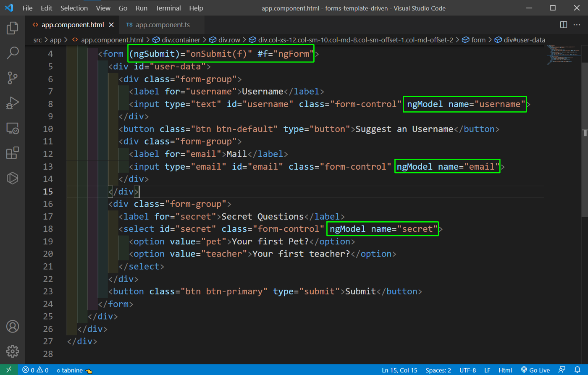Screen dimensions: 588x375
Task: Select the app.component.html tab
Action: click(x=72, y=25)
